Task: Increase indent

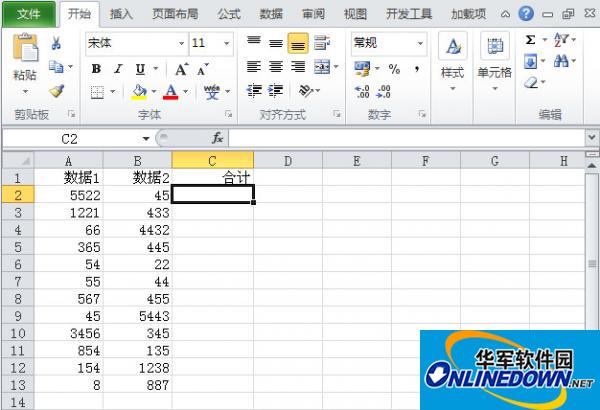Action: click(276, 91)
